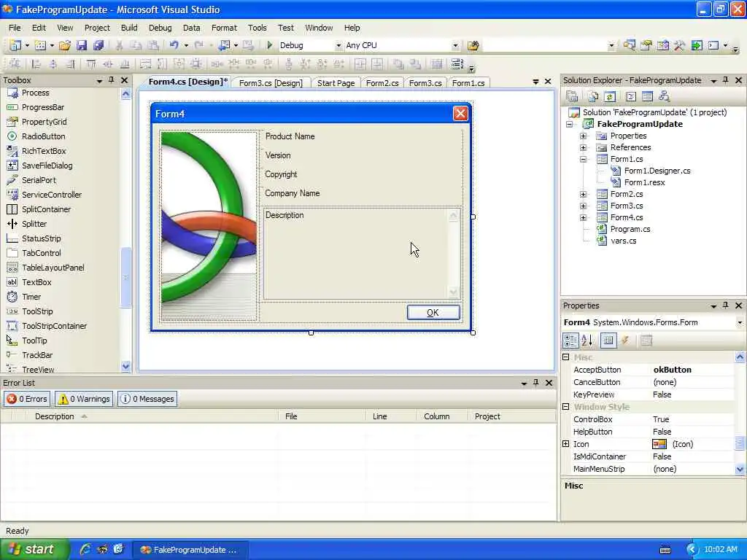
Task: Click View Designer icon in Solution Explorer
Action: (x=647, y=97)
